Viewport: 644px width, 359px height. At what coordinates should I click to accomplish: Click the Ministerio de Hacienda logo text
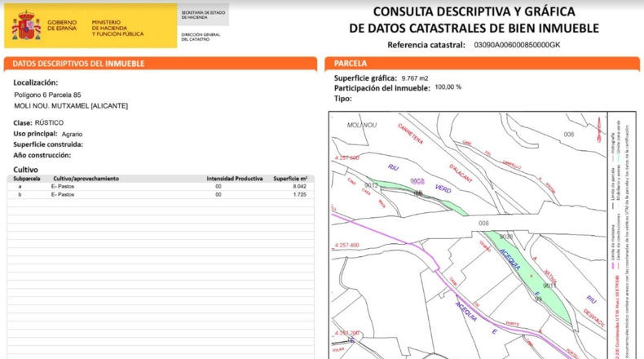117,28
